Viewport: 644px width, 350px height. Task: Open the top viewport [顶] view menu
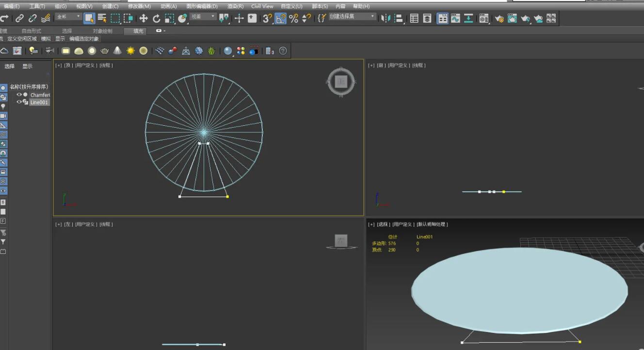click(x=68, y=66)
